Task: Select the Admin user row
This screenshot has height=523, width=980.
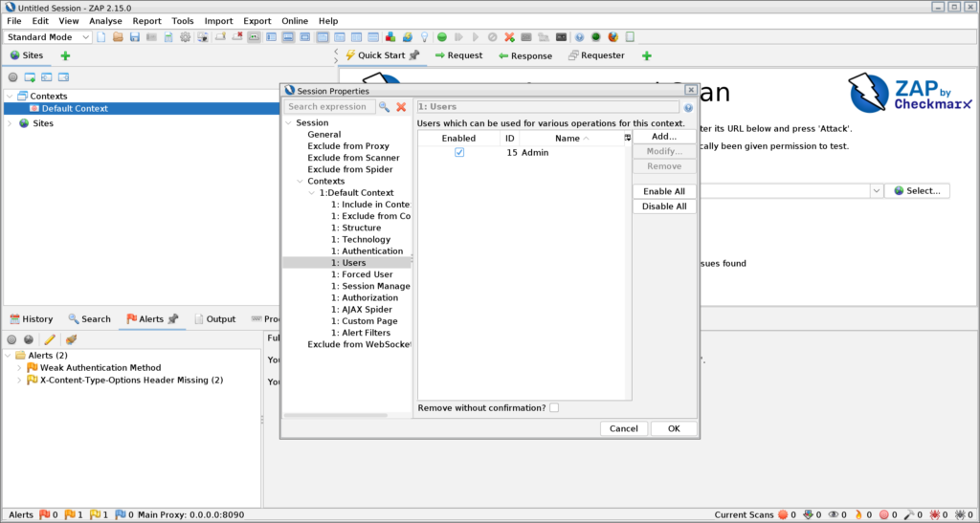Action: click(x=522, y=152)
